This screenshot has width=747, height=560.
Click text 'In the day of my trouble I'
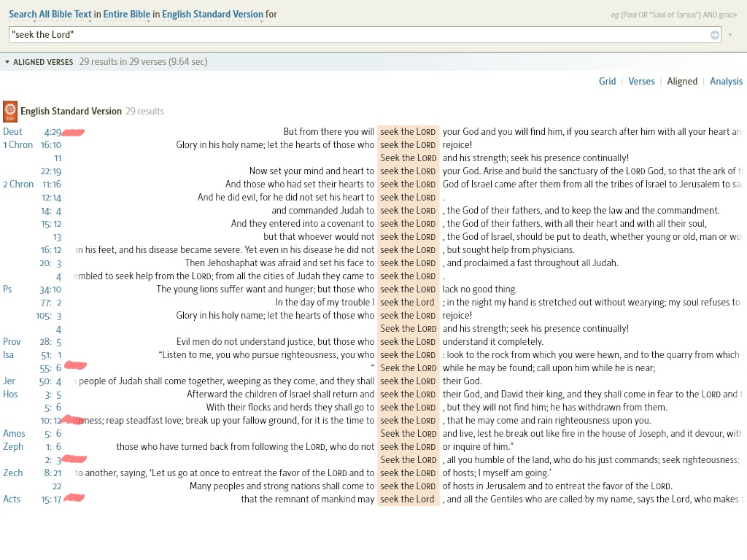click(x=325, y=303)
